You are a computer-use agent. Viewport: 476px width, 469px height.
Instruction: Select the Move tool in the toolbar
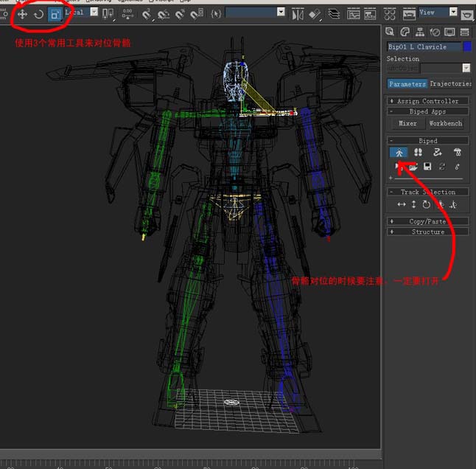(x=22, y=13)
